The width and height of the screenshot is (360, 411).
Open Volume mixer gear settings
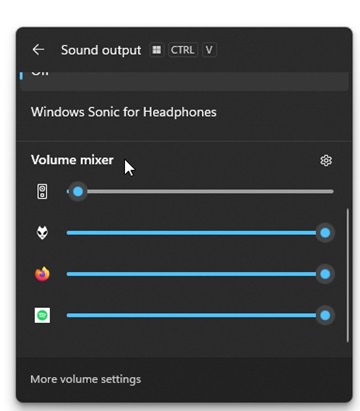(x=326, y=160)
